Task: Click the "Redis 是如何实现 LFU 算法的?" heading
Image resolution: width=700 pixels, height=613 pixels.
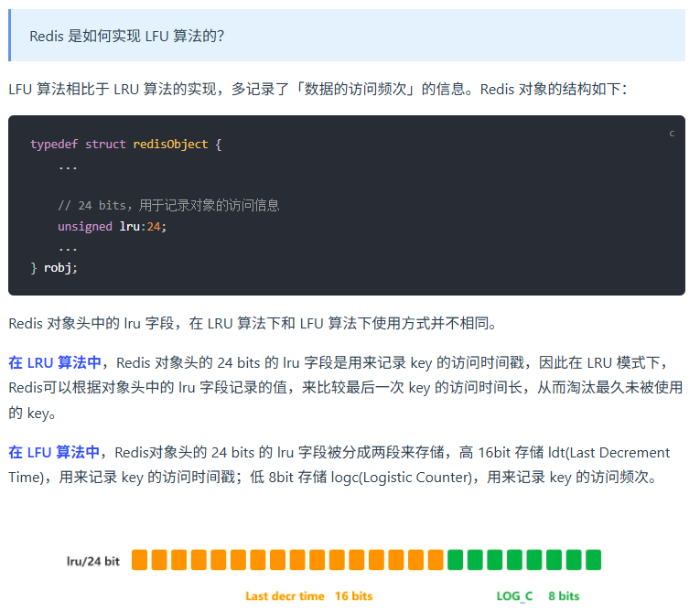Action: (127, 36)
